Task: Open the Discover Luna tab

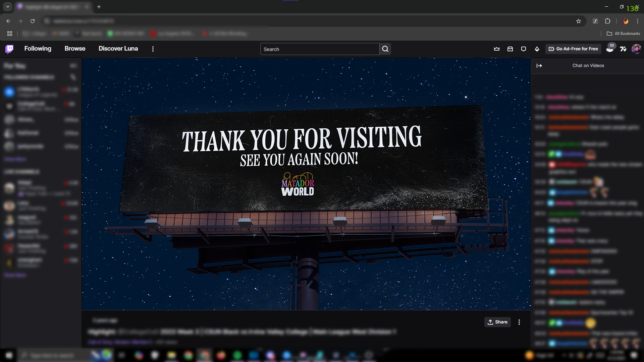Action: pos(118,49)
